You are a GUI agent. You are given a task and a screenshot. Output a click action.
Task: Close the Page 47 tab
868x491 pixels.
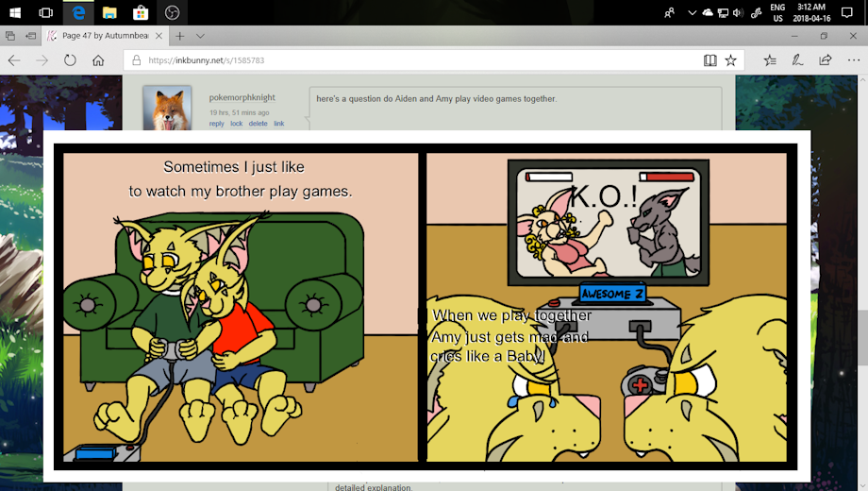click(157, 36)
